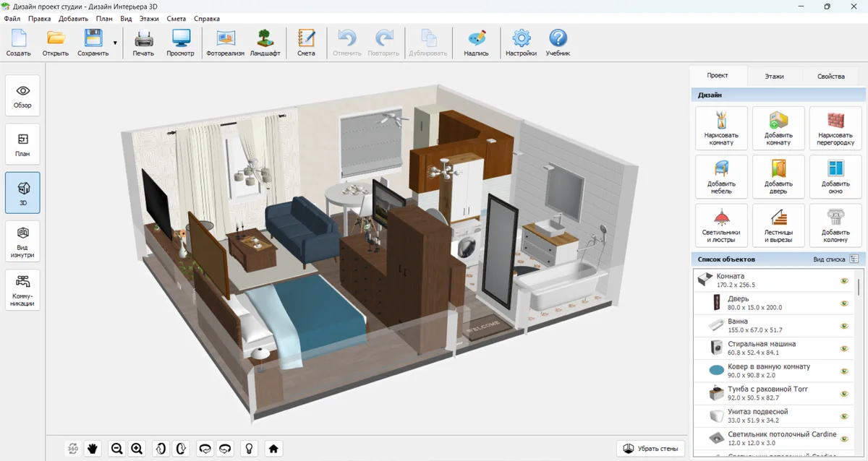Tilt the view downward with vertical rotate icon
This screenshot has height=461, width=868.
pyautogui.click(x=182, y=449)
